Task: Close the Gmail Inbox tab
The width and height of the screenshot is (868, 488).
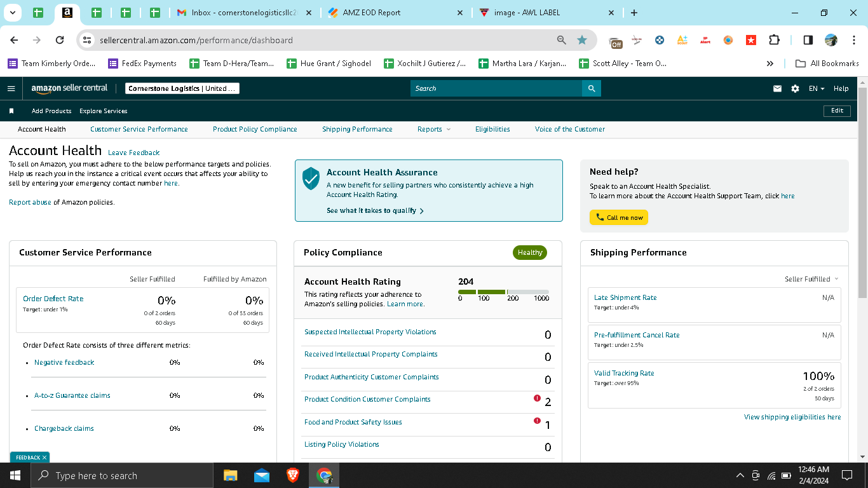Action: click(308, 13)
